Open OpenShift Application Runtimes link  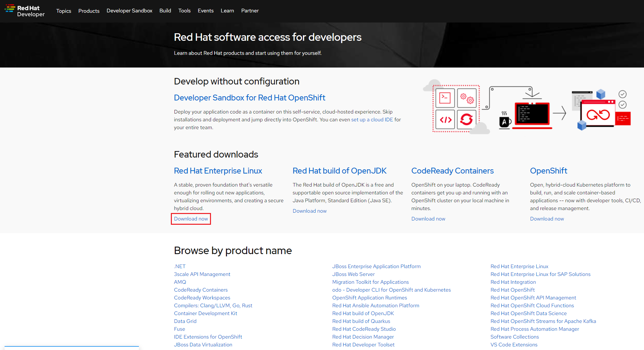(x=369, y=298)
